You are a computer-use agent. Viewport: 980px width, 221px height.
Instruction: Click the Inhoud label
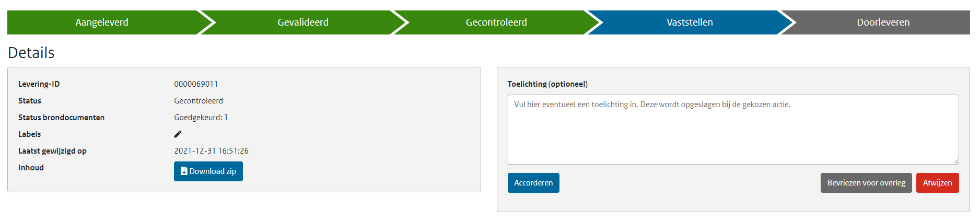click(x=31, y=168)
